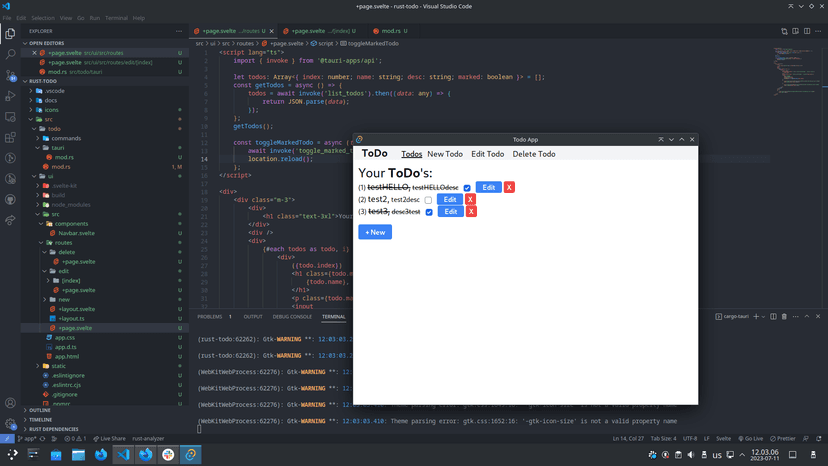Image resolution: width=828 pixels, height=466 pixels.
Task: Check the checkbox for test2 todo
Action: click(428, 200)
